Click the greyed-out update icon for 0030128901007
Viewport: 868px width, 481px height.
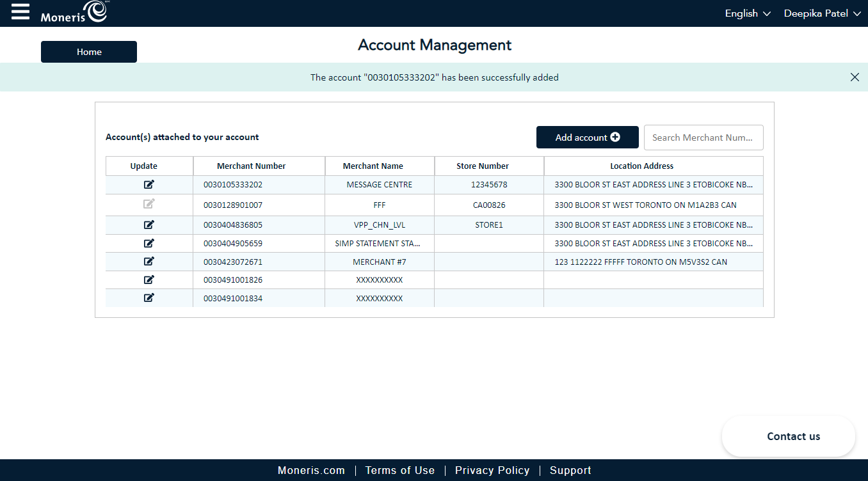point(149,204)
